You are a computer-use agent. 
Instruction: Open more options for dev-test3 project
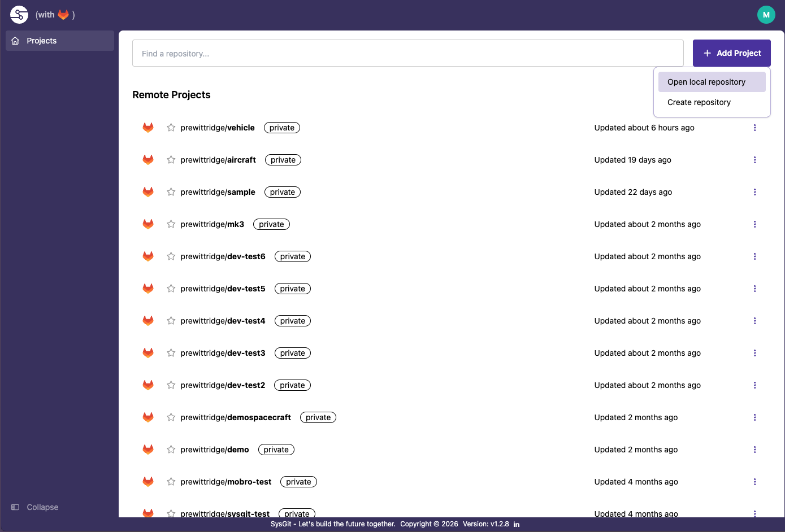(x=754, y=353)
